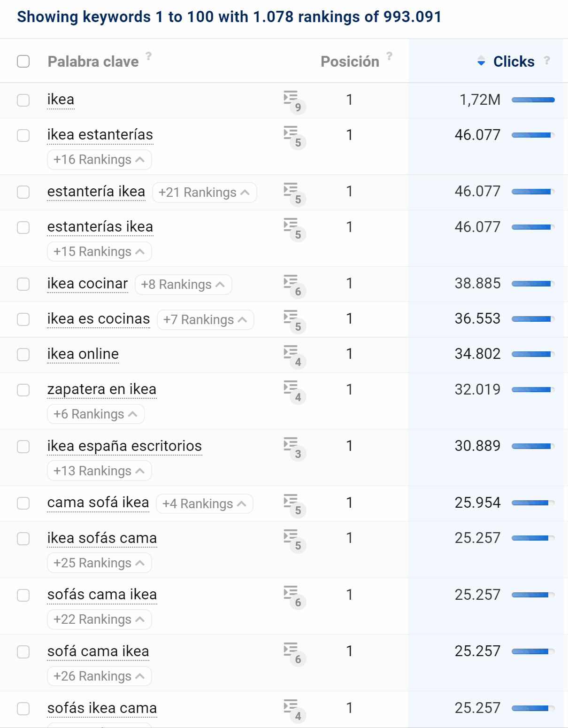Open the ikea estanterías keyword link

(x=100, y=135)
